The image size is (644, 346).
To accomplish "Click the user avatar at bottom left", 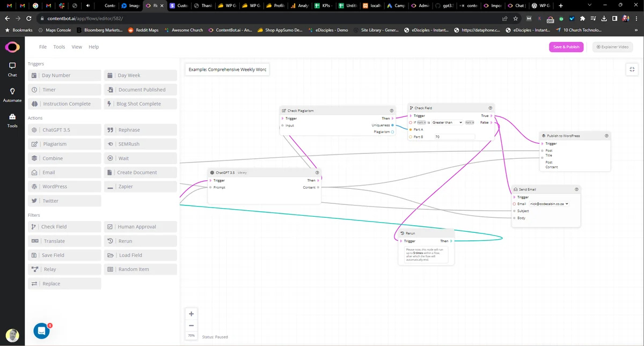I will [12, 336].
